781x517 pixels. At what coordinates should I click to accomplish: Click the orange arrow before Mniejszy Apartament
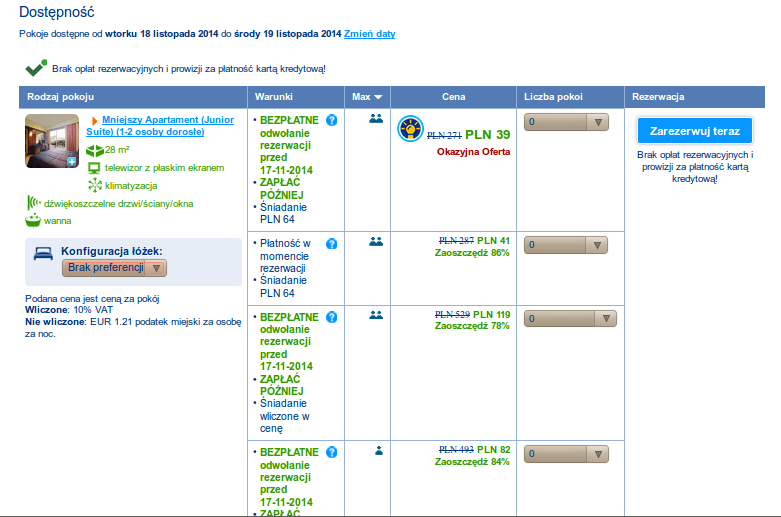(94, 121)
